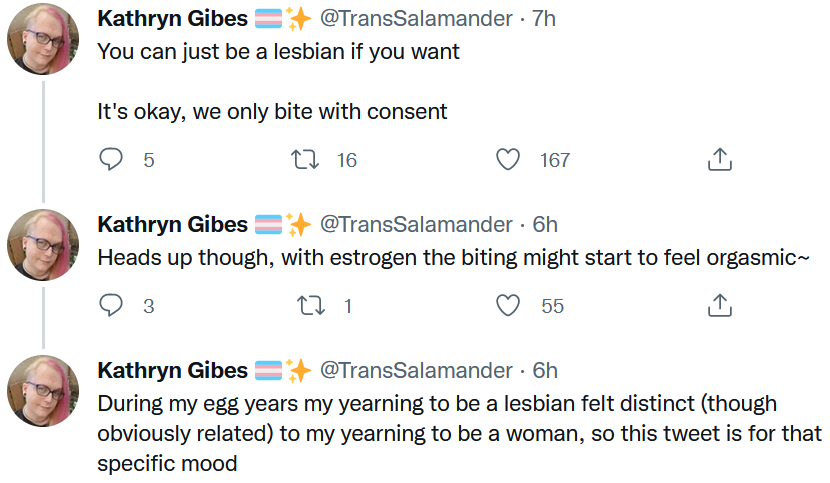Open profile picture on third tweet
Image resolution: width=830 pixels, height=483 pixels.
pos(43,391)
